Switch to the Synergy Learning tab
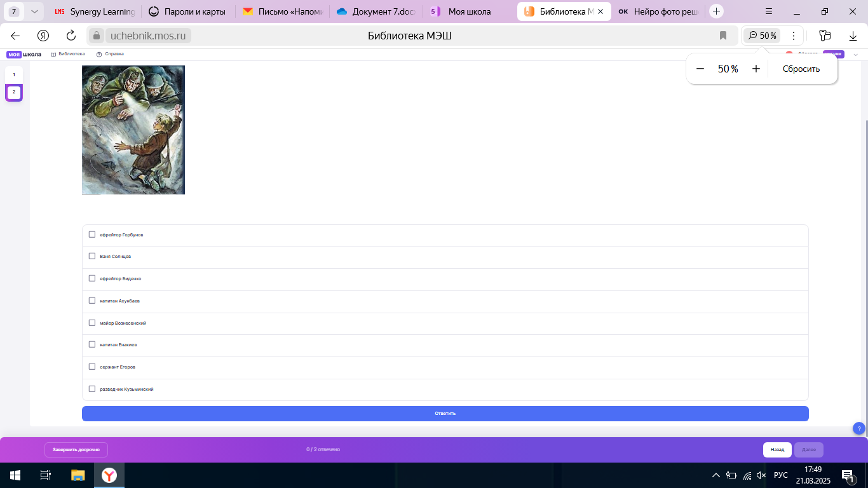Image resolution: width=868 pixels, height=488 pixels. (x=94, y=11)
